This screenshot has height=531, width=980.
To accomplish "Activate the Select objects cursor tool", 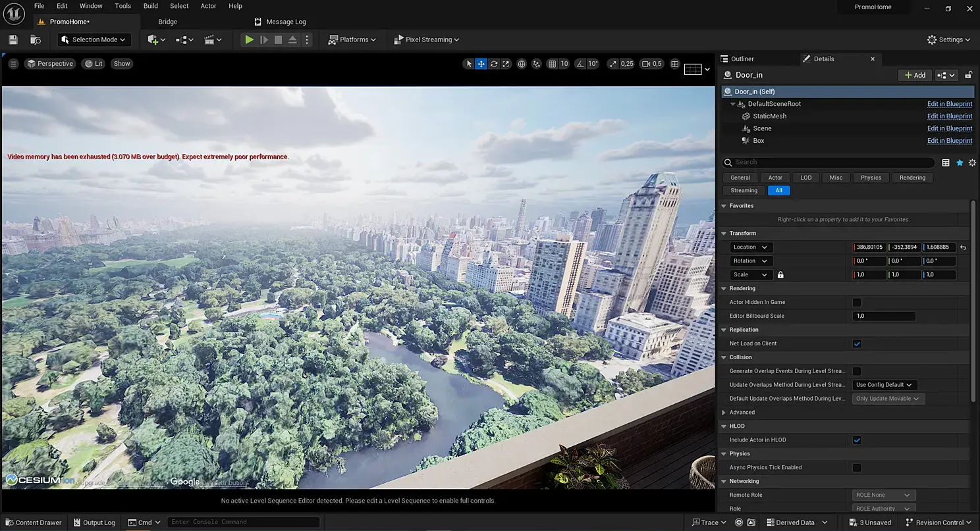I will pyautogui.click(x=469, y=64).
